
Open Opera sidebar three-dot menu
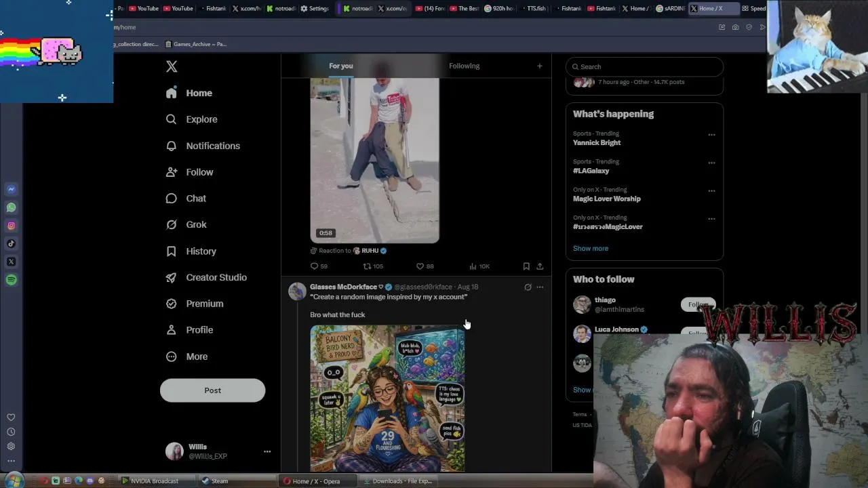click(x=11, y=461)
